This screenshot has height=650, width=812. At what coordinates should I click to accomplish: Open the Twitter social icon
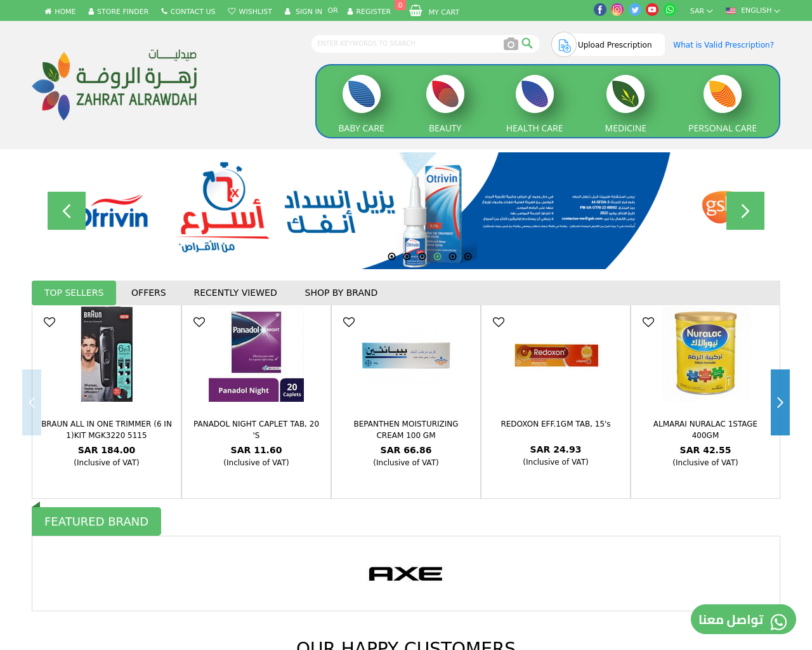(635, 10)
